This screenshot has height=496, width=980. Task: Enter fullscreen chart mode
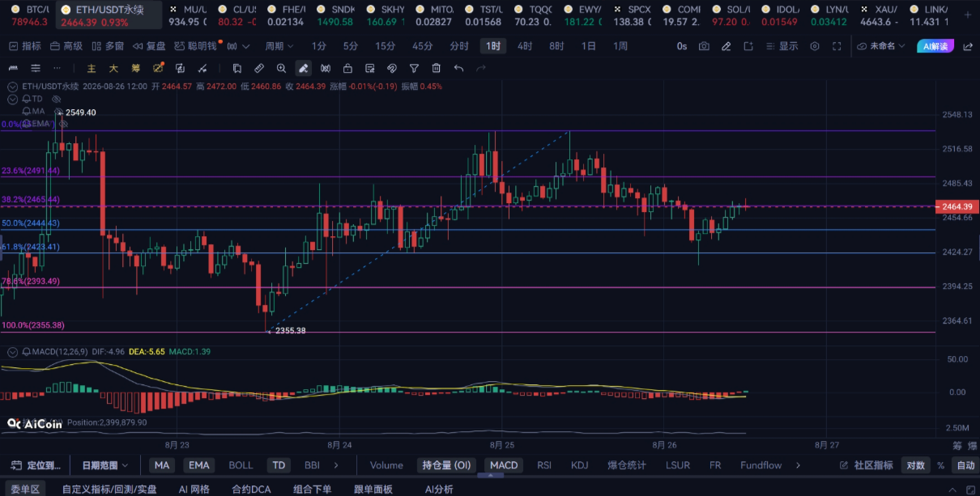837,46
